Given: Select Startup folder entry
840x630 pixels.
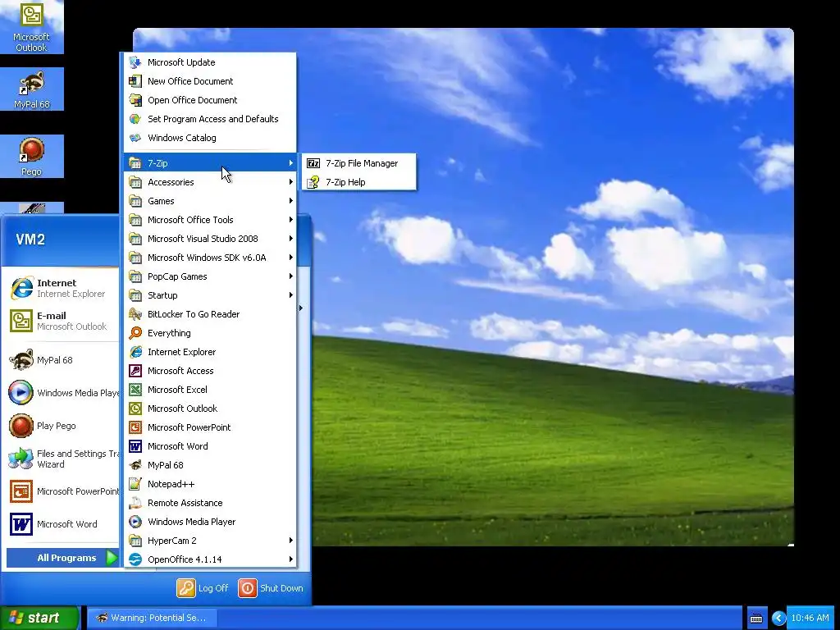Looking at the screenshot, I should coord(210,295).
